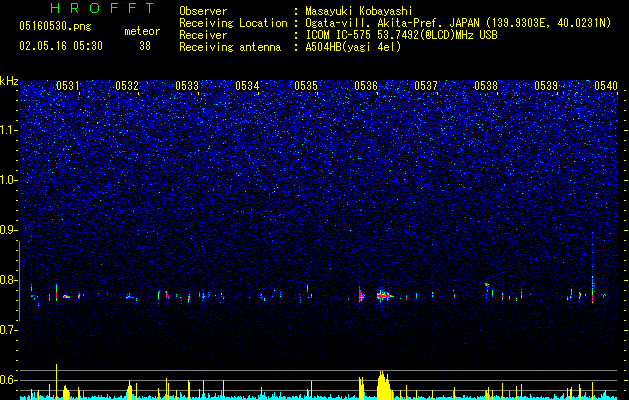Click the Observer field label
This screenshot has width=629, height=400.
pyautogui.click(x=203, y=11)
